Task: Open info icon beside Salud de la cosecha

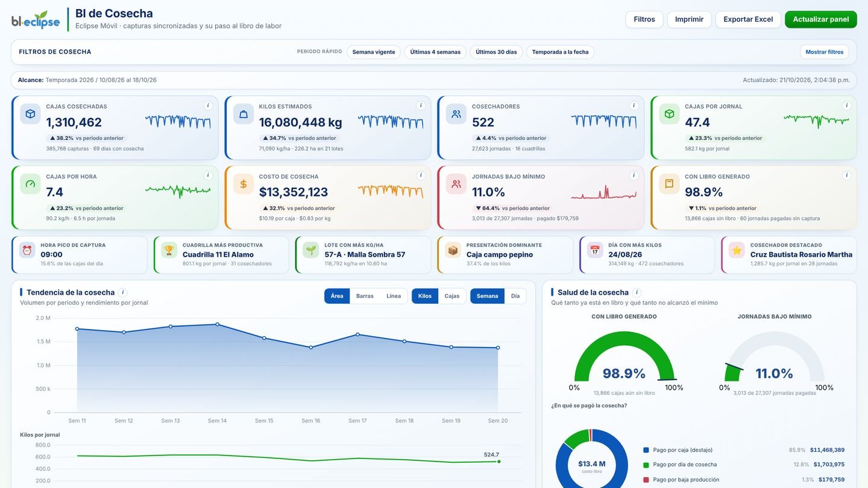Action: (x=637, y=292)
